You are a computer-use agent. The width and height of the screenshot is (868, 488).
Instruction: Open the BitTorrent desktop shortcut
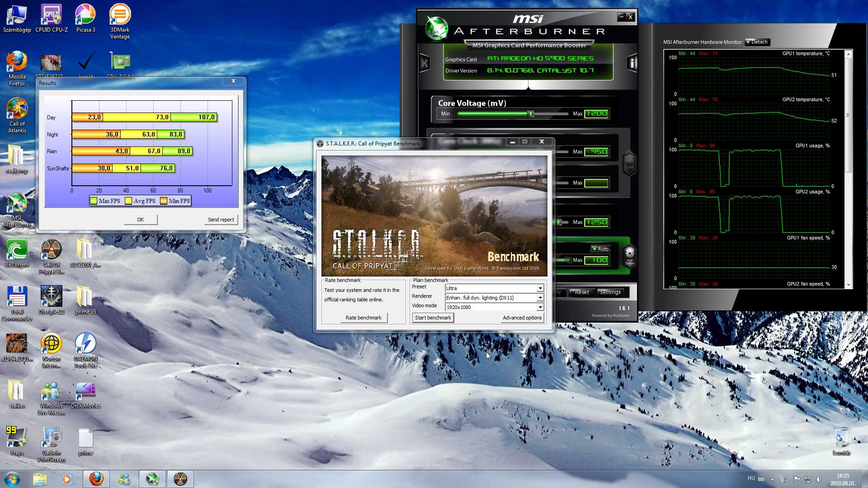pyautogui.click(x=17, y=253)
